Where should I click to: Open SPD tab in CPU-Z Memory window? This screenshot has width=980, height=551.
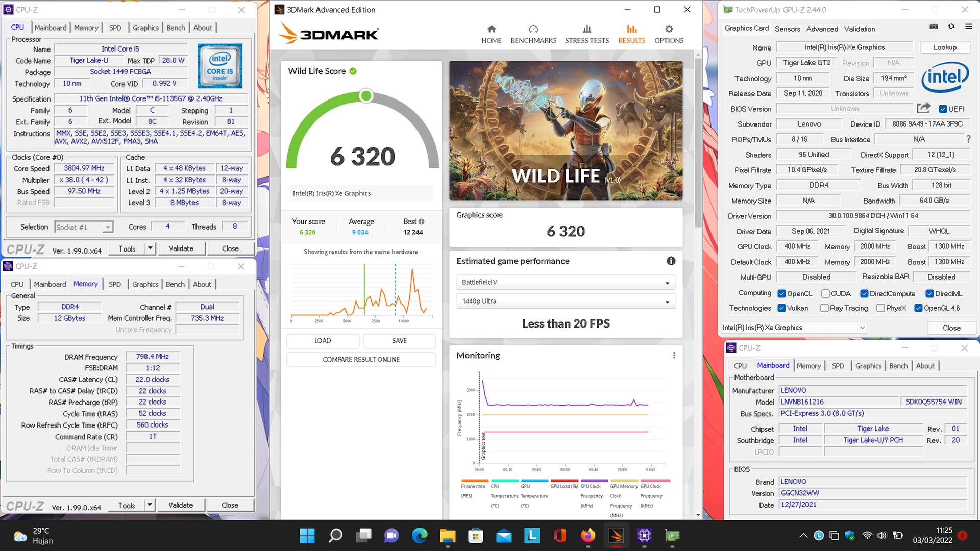(x=115, y=284)
